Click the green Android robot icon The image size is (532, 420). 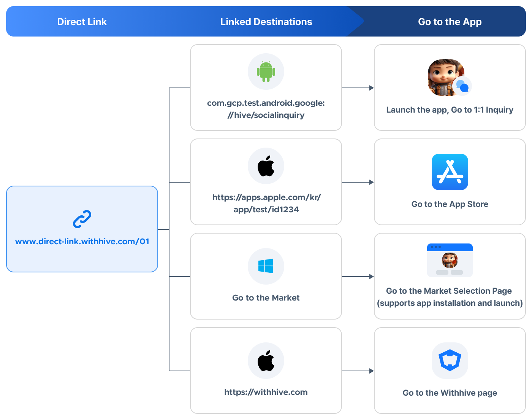266,72
